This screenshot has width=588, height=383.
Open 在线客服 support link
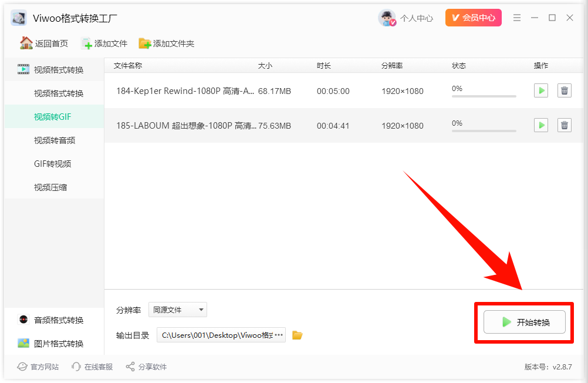click(x=92, y=367)
